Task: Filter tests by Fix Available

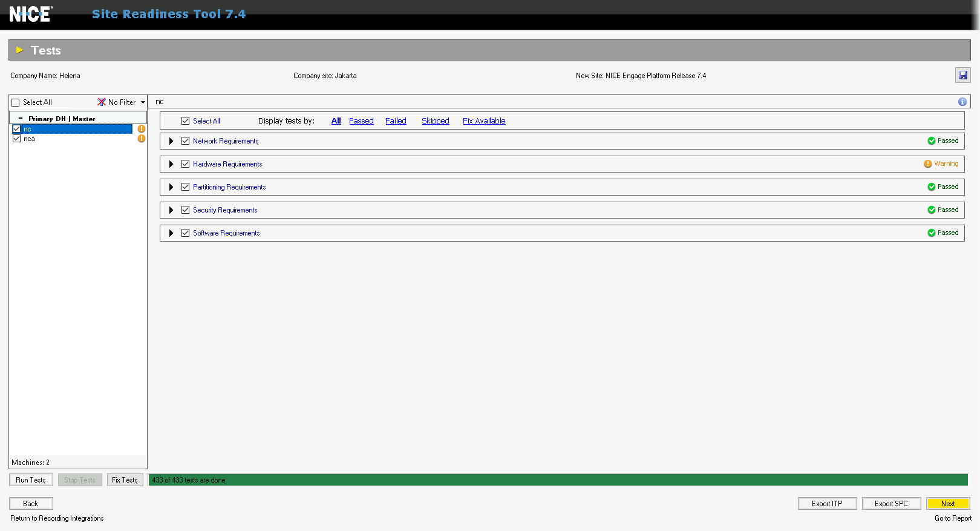Action: pos(484,121)
